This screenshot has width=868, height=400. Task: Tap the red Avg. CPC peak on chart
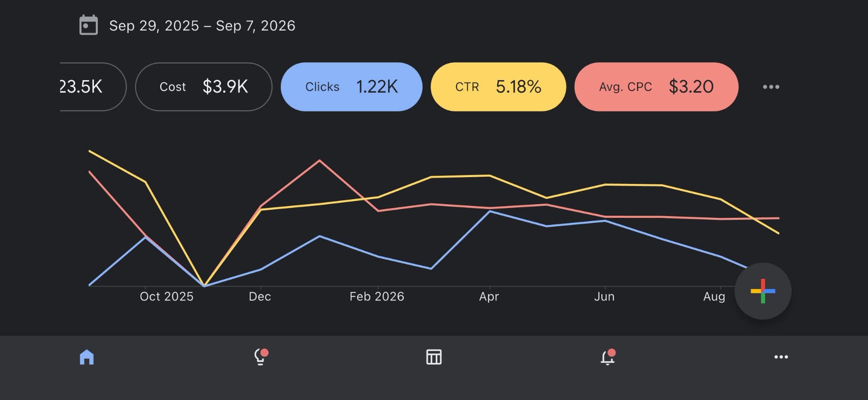pos(320,161)
